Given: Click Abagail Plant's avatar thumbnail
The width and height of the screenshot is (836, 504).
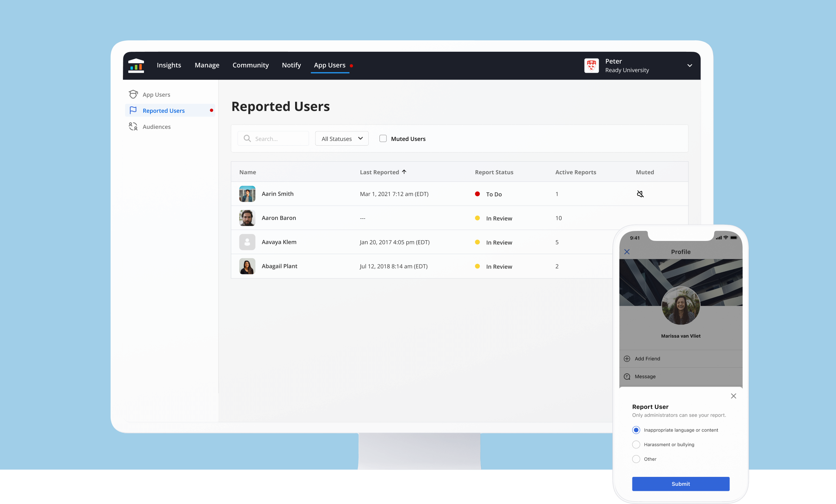Looking at the screenshot, I should tap(247, 266).
